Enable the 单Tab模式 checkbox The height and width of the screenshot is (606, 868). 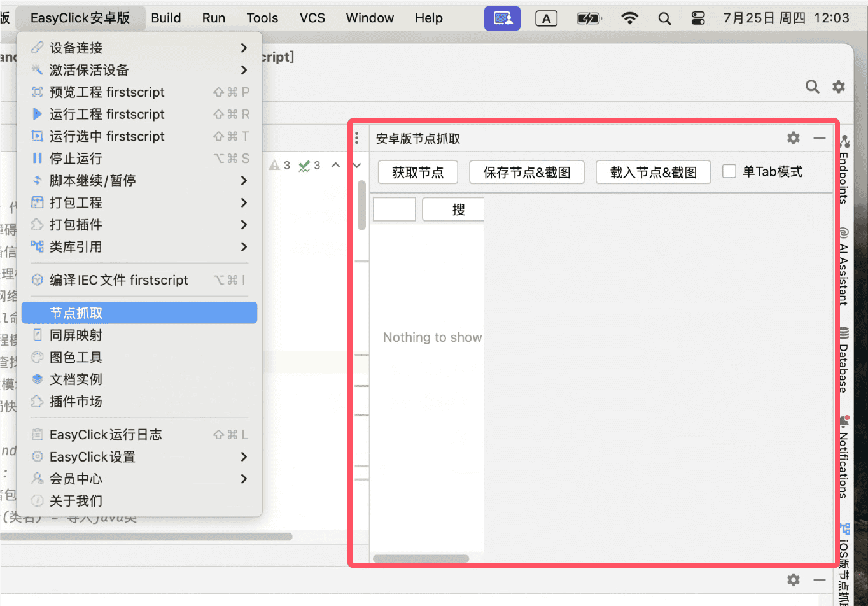click(x=729, y=171)
